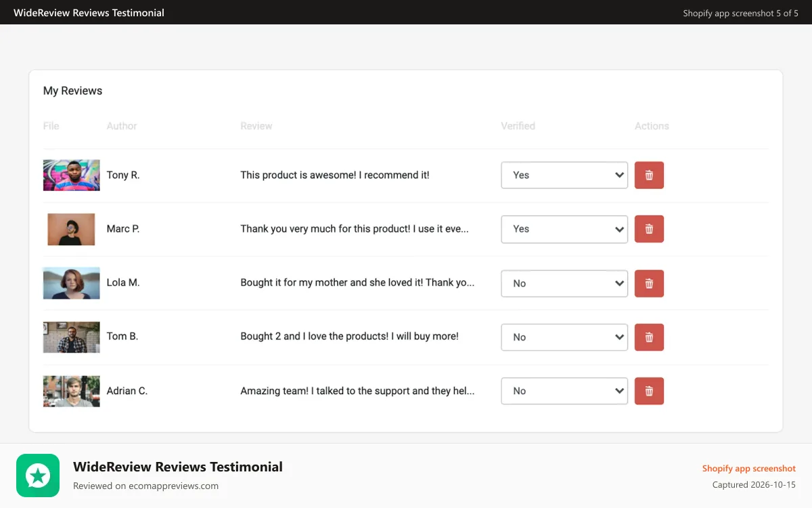
Task: Click the Actions column header
Action: pyautogui.click(x=652, y=126)
